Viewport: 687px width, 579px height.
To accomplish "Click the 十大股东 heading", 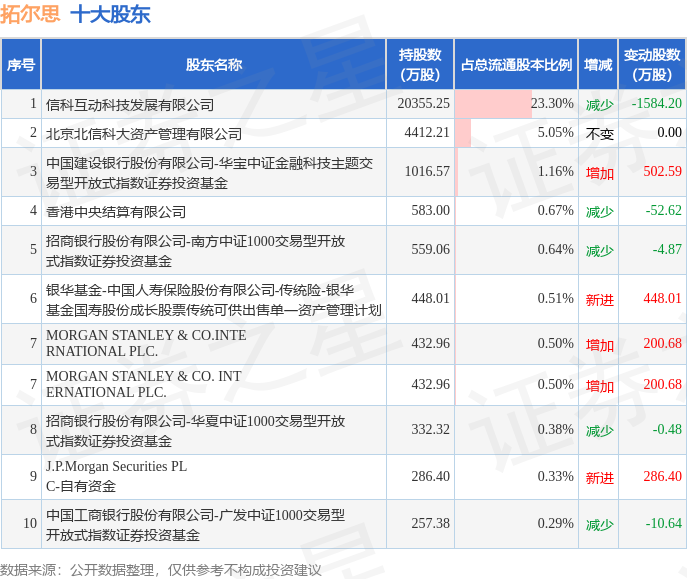I will (110, 14).
